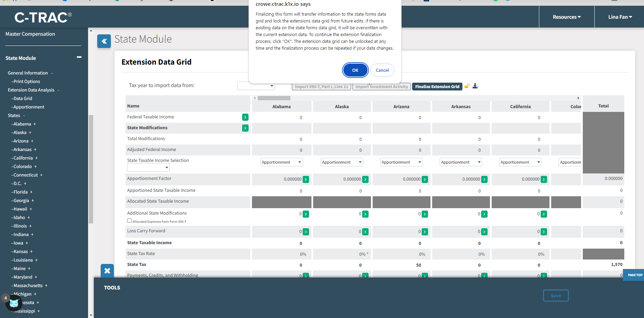This screenshot has height=318, width=644.
Task: Expand the State Modifications row arrow
Action: pyautogui.click(x=245, y=128)
